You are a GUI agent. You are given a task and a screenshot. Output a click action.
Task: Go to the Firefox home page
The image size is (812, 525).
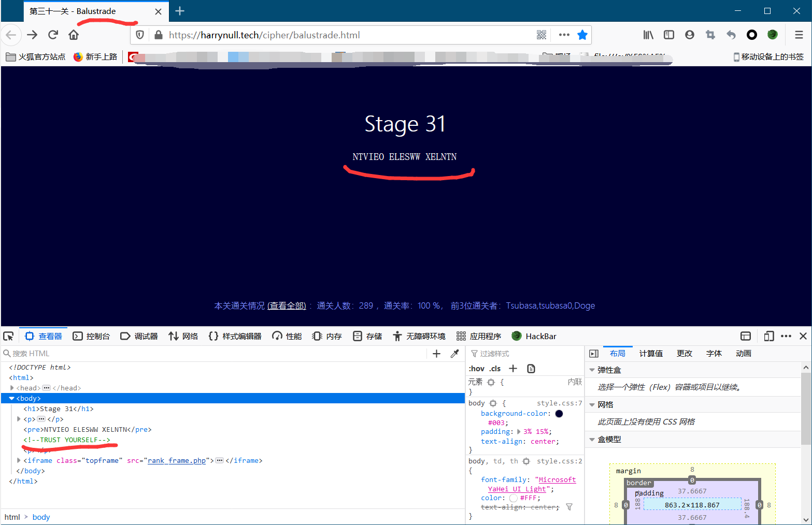74,35
